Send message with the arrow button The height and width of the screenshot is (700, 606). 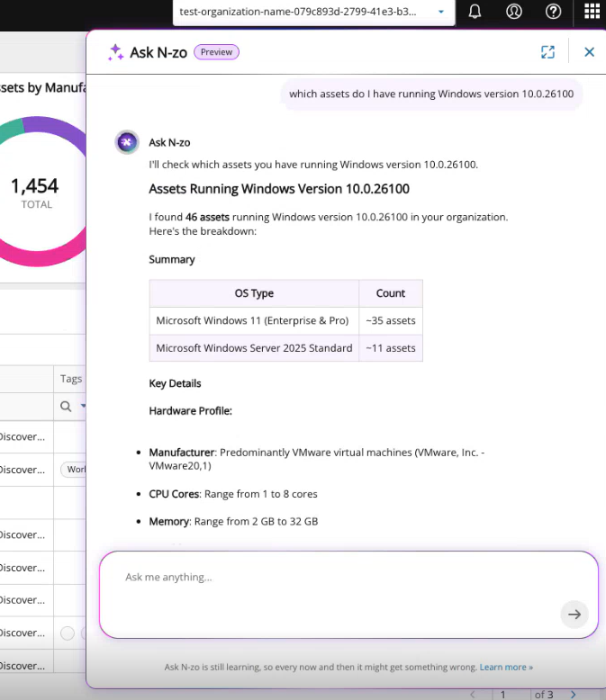pos(574,615)
